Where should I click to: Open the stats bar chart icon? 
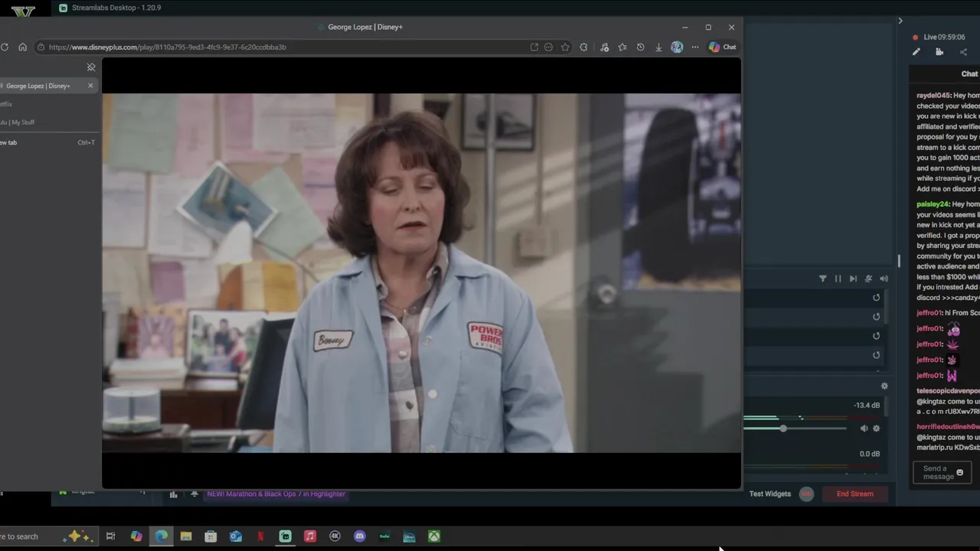pyautogui.click(x=173, y=494)
